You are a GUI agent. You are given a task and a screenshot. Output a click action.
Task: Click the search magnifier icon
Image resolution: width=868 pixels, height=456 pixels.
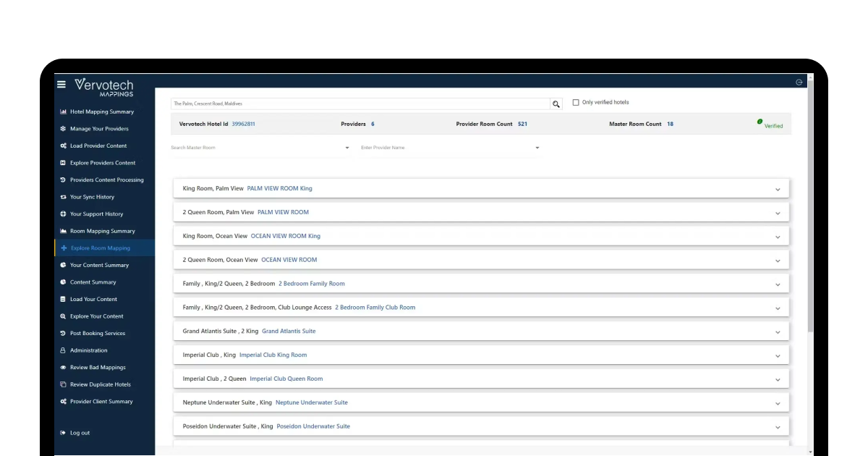point(556,104)
